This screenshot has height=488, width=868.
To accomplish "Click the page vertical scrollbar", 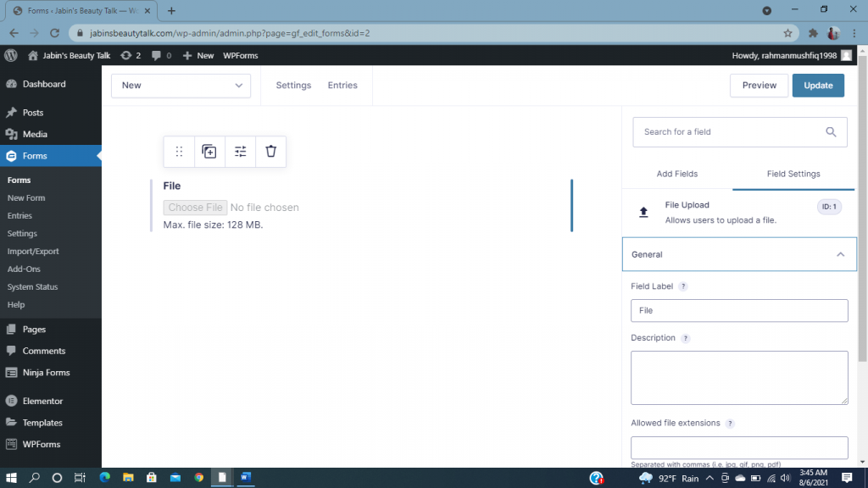I will 862,208.
